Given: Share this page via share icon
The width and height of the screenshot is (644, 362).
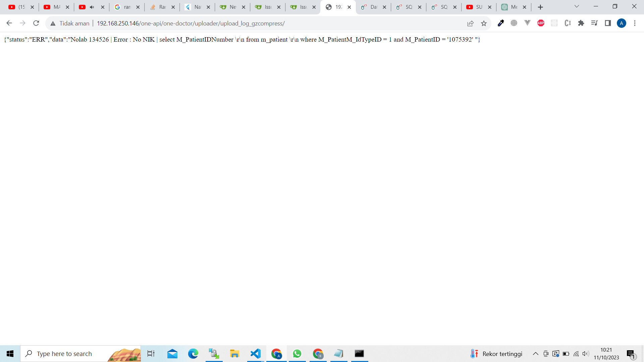Looking at the screenshot, I should click(x=470, y=23).
